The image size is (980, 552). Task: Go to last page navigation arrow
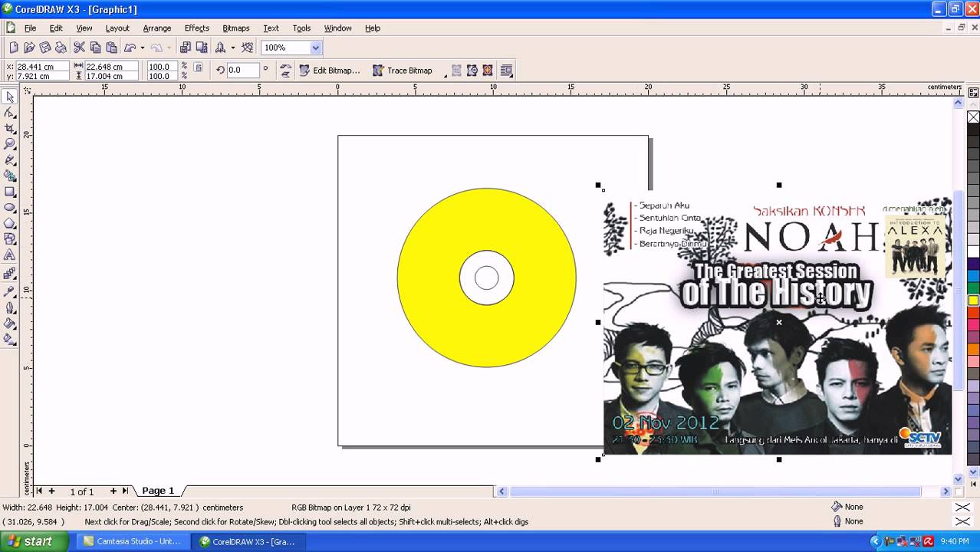click(125, 491)
